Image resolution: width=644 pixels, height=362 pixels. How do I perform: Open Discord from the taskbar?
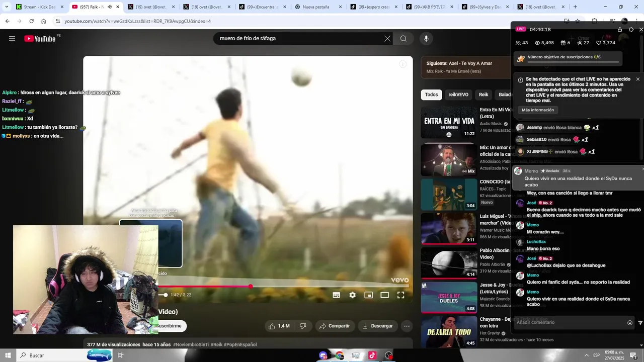(x=323, y=355)
